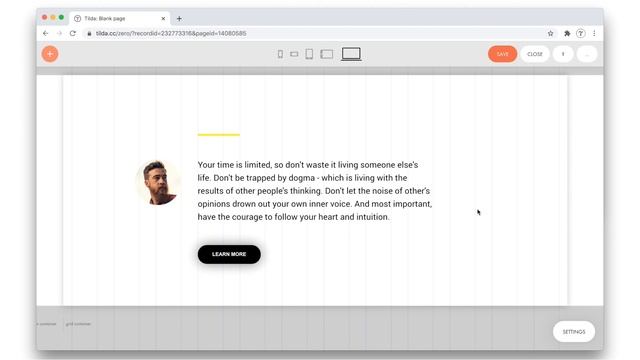Click the browser address bar URL
The image size is (640, 360).
(171, 33)
